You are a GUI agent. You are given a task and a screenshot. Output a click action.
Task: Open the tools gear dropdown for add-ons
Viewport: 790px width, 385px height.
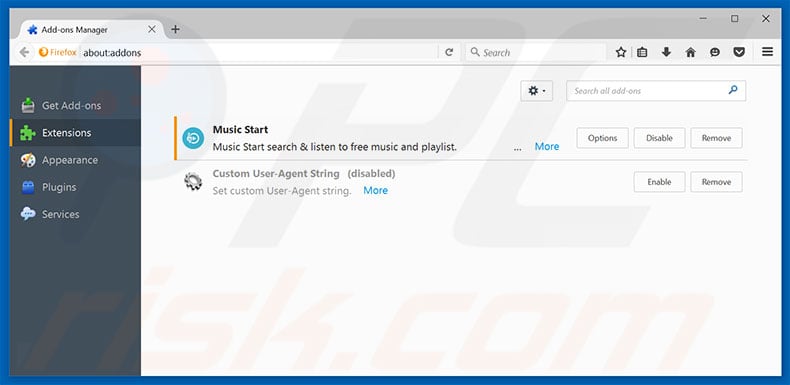[537, 91]
